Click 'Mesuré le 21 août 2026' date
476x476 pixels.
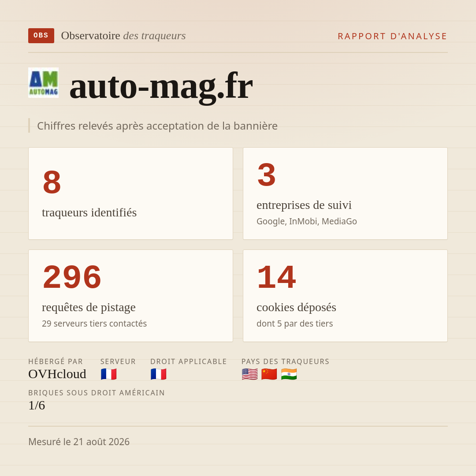pyautogui.click(x=79, y=442)
